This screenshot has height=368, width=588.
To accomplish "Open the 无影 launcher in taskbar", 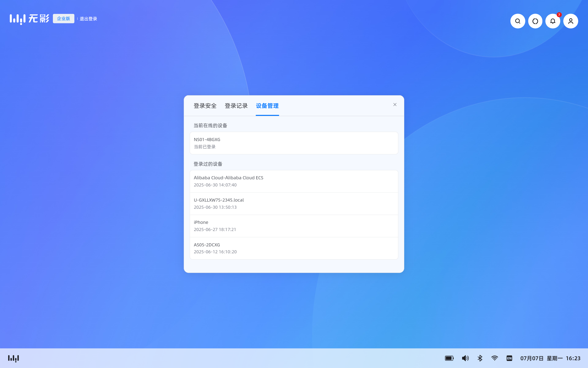I will tap(13, 358).
